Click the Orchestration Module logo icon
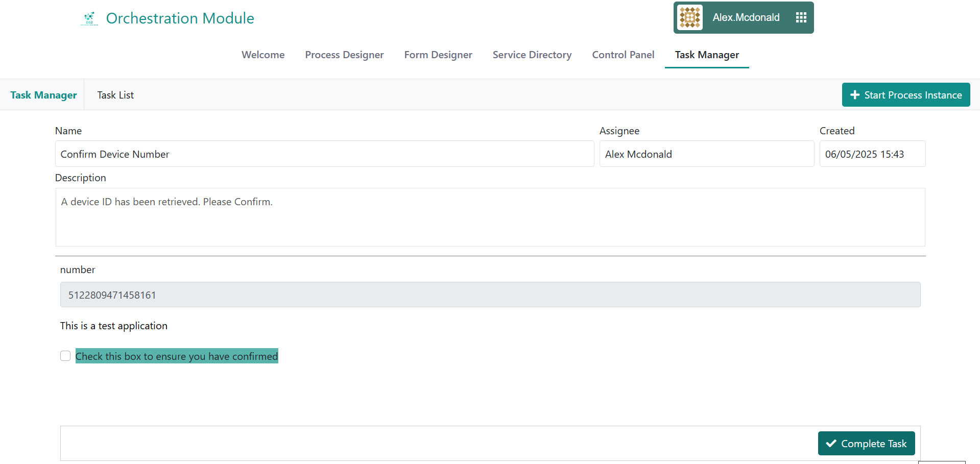Screen dimensions: 980x464 (89, 18)
